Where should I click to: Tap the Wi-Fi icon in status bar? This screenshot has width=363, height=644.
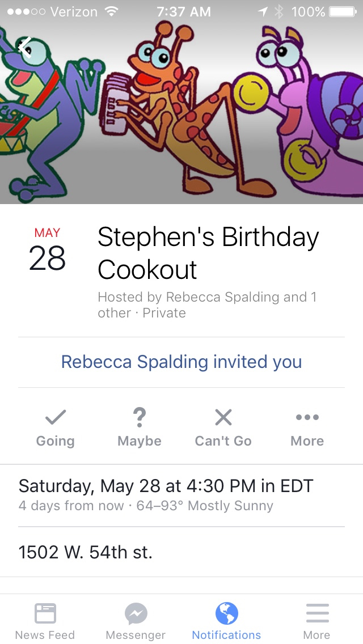[111, 11]
